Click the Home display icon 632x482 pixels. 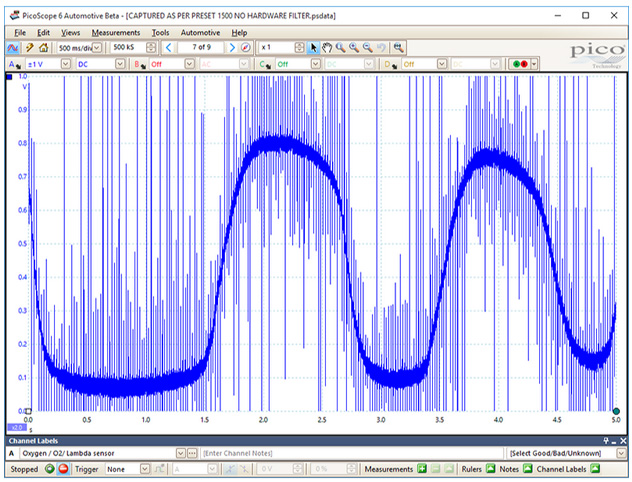[x=44, y=48]
